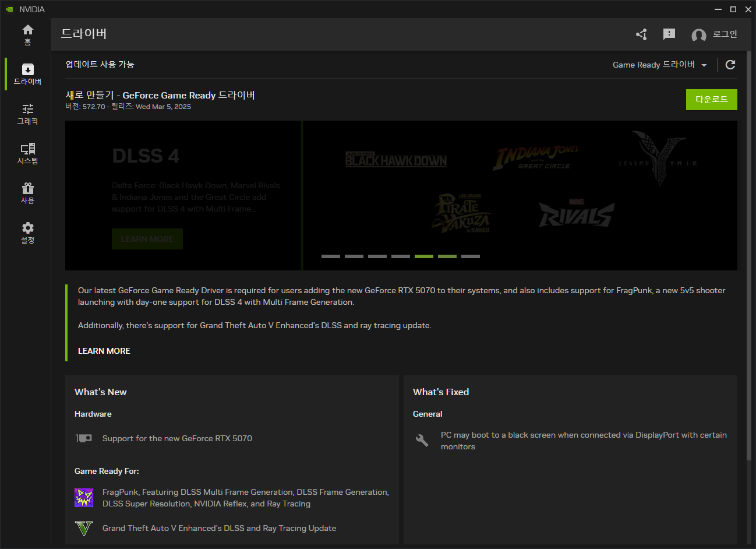This screenshot has height=549, width=756.
Task: Open the feedback notification icon
Action: tap(669, 34)
